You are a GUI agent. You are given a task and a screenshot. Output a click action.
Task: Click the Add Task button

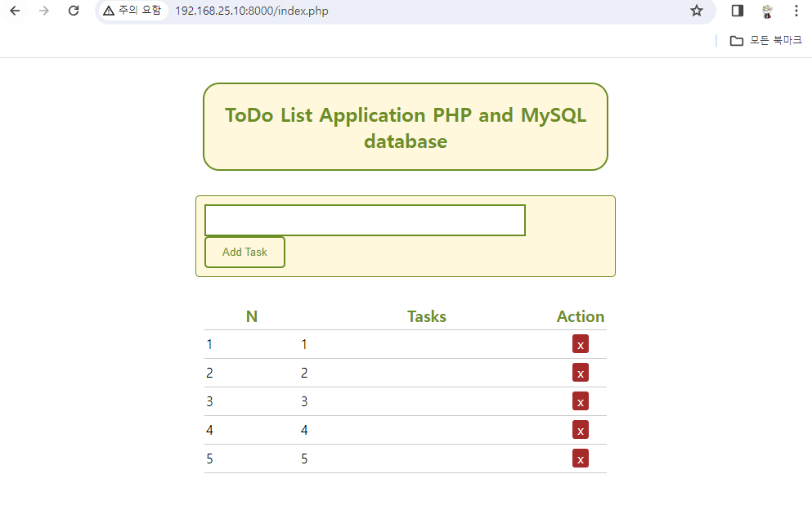click(x=245, y=252)
